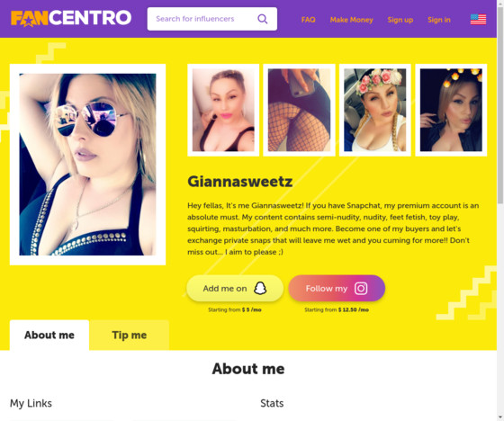
Task: Open the large sunglasses profile photo
Action: 88,165
